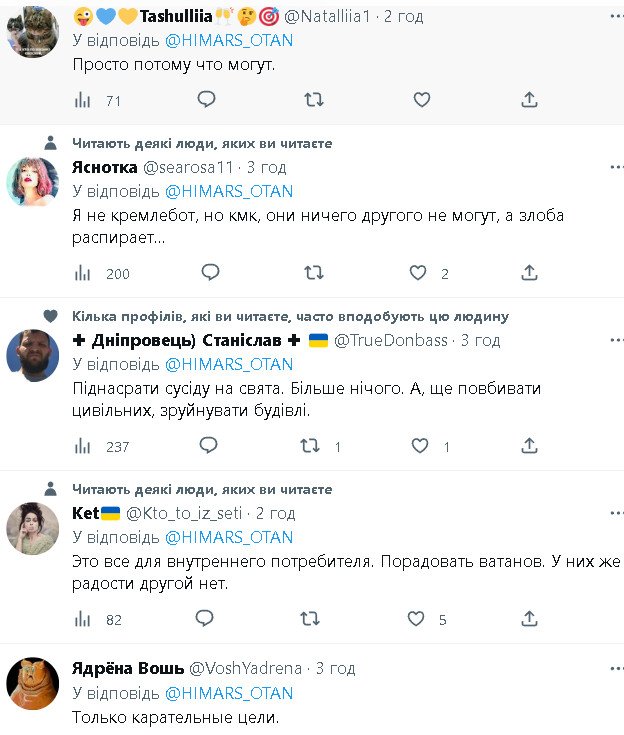624x735 pixels.
Task: Retweet Tashulliia's reply
Action: (313, 99)
